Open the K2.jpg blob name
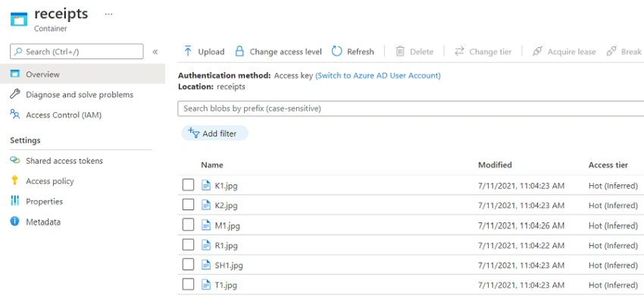644x299 pixels. pos(227,205)
